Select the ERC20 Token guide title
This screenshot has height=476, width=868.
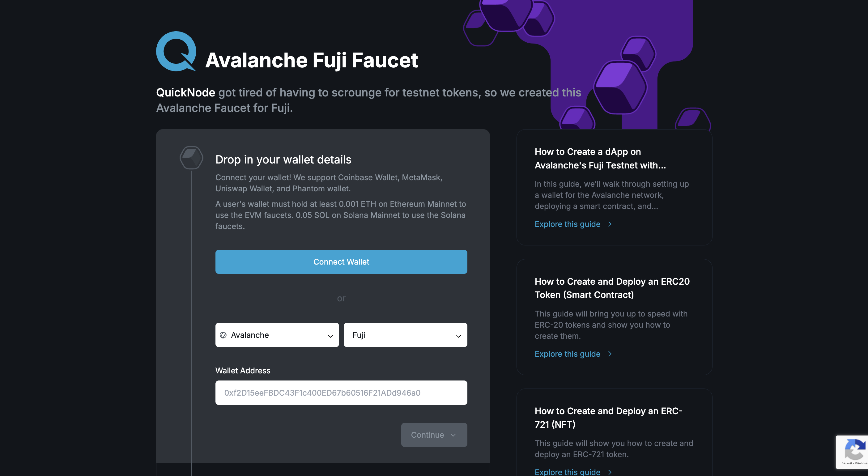coord(612,288)
